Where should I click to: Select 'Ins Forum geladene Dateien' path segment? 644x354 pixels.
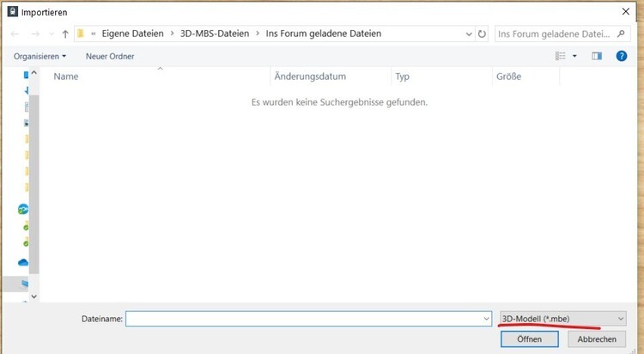[x=323, y=34]
